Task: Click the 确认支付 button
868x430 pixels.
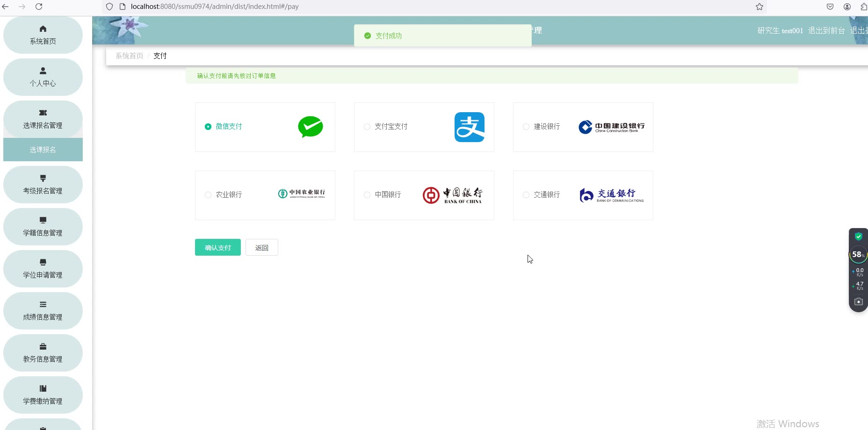Action: click(218, 247)
